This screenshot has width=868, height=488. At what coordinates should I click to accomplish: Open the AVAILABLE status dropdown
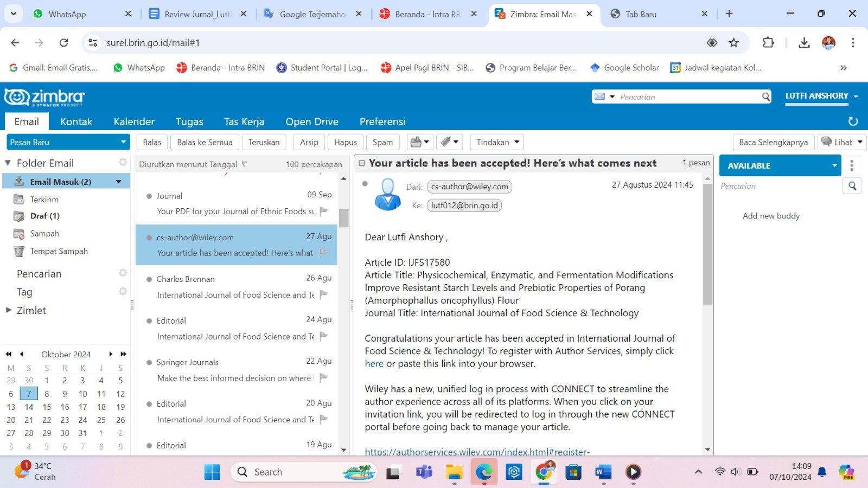[834, 165]
